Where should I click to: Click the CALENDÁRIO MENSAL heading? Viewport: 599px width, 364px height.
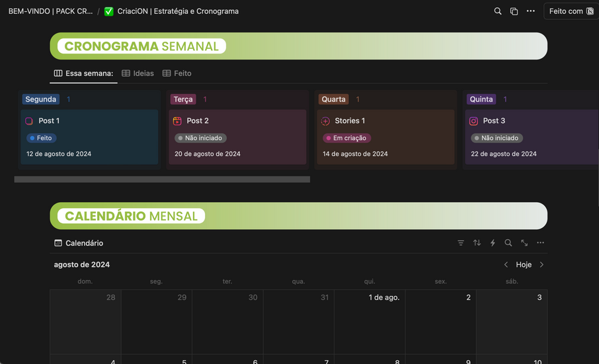click(x=131, y=216)
